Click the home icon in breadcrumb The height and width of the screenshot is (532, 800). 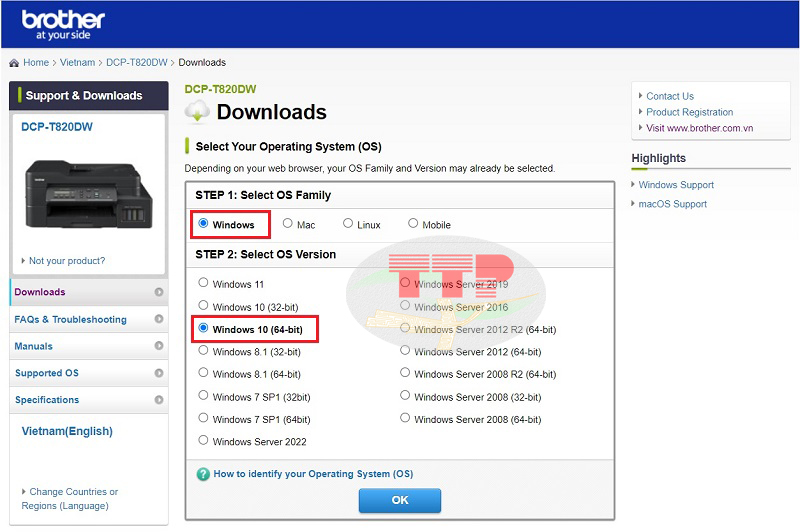pos(14,63)
